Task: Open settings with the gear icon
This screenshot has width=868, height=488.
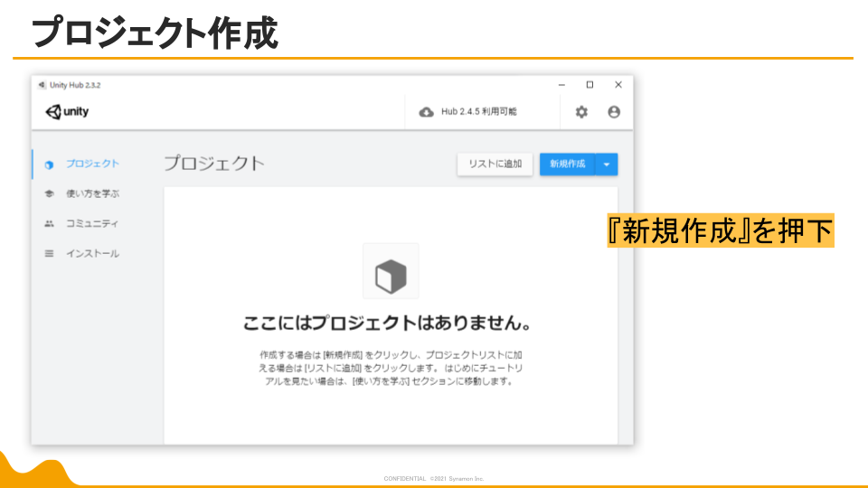Action: point(581,112)
